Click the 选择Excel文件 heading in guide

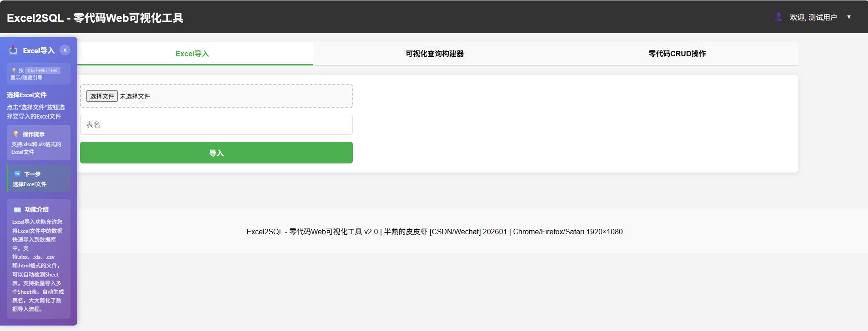[x=27, y=95]
